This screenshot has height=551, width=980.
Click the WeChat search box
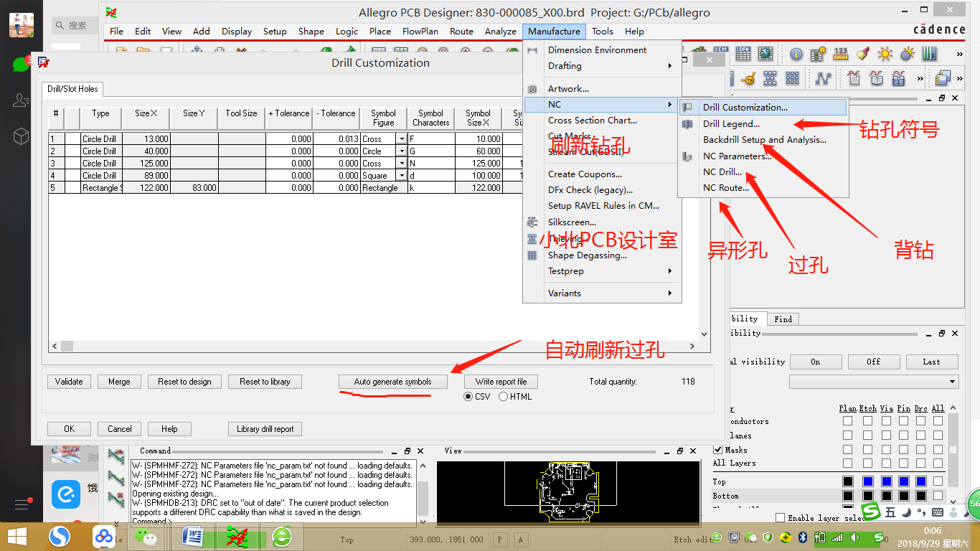click(x=75, y=25)
